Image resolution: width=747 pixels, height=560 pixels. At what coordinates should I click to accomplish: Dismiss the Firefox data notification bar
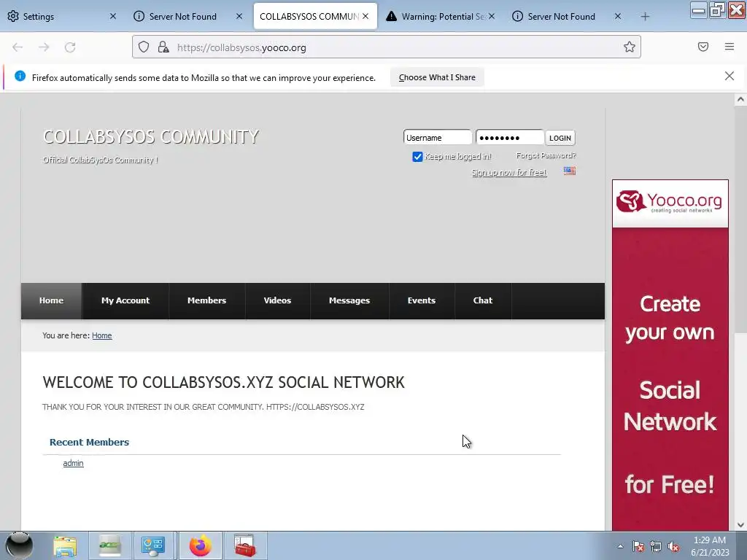click(x=729, y=76)
